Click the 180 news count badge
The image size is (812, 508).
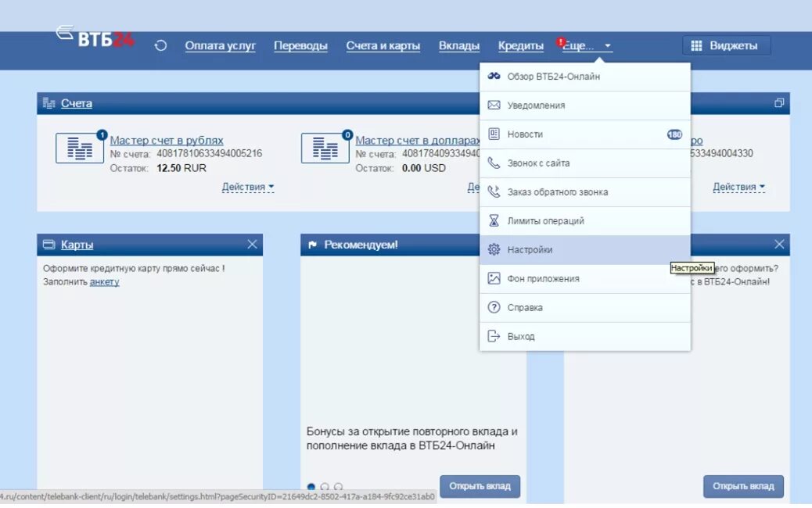pyautogui.click(x=675, y=134)
